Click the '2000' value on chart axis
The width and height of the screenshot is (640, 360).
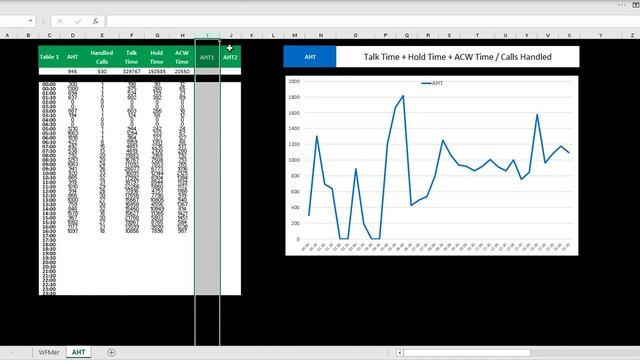click(294, 81)
